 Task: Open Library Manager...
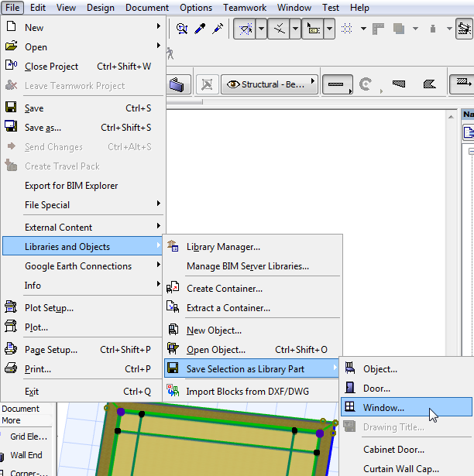tap(252, 247)
